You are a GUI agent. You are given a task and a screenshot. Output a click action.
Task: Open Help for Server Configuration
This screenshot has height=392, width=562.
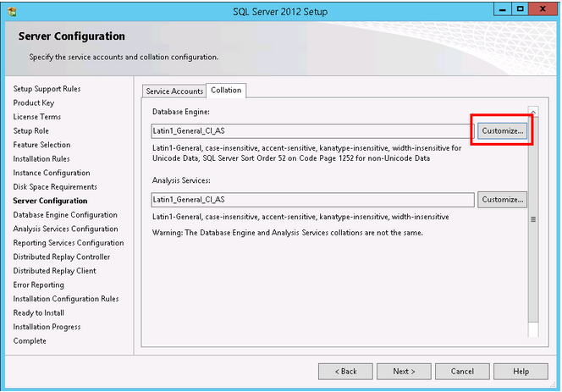click(x=521, y=371)
